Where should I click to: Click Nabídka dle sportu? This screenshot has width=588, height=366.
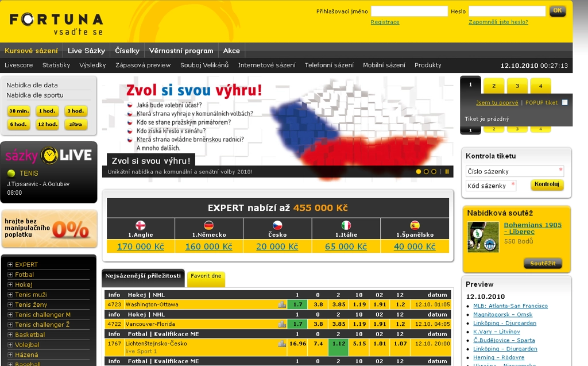35,95
